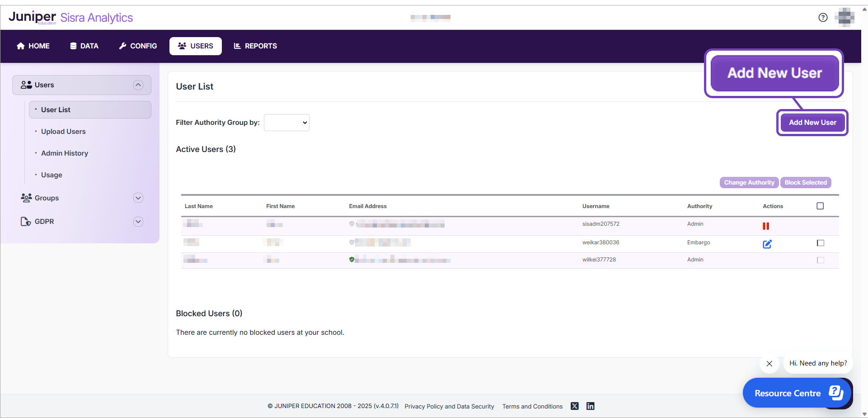
Task: Click the red pause icon for sisadm207572
Action: (x=765, y=226)
